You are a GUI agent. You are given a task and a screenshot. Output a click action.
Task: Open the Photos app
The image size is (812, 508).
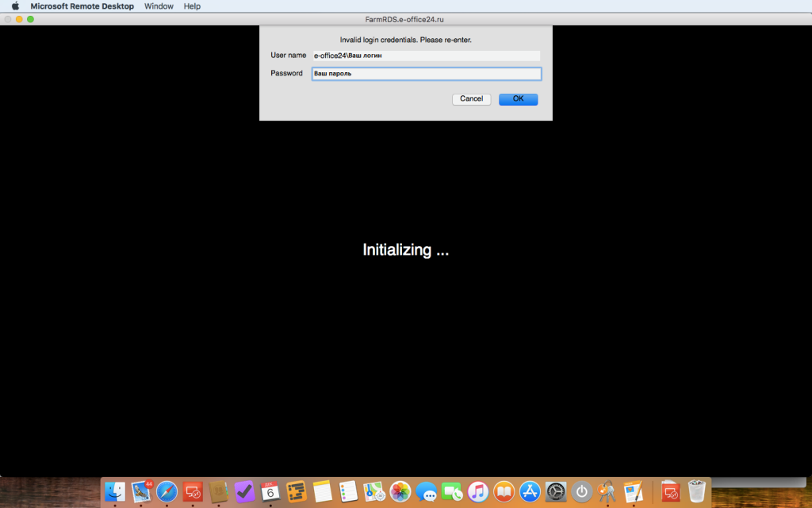pos(400,491)
